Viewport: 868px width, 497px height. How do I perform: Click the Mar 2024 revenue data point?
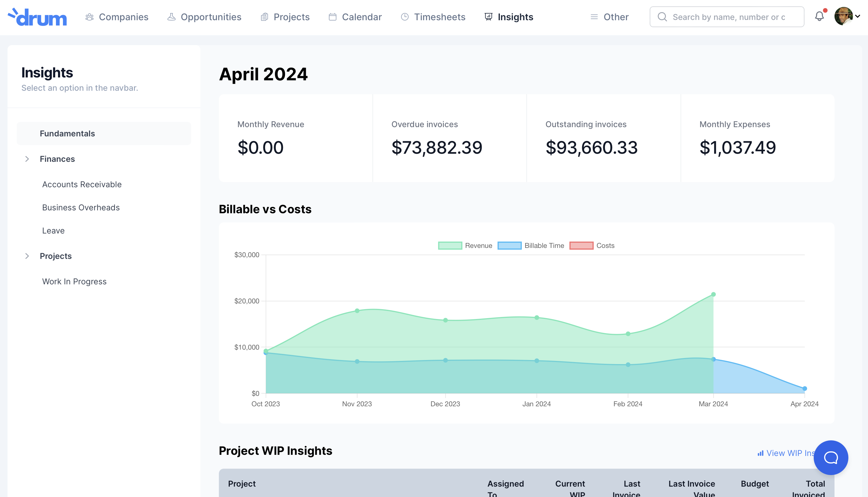[713, 294]
